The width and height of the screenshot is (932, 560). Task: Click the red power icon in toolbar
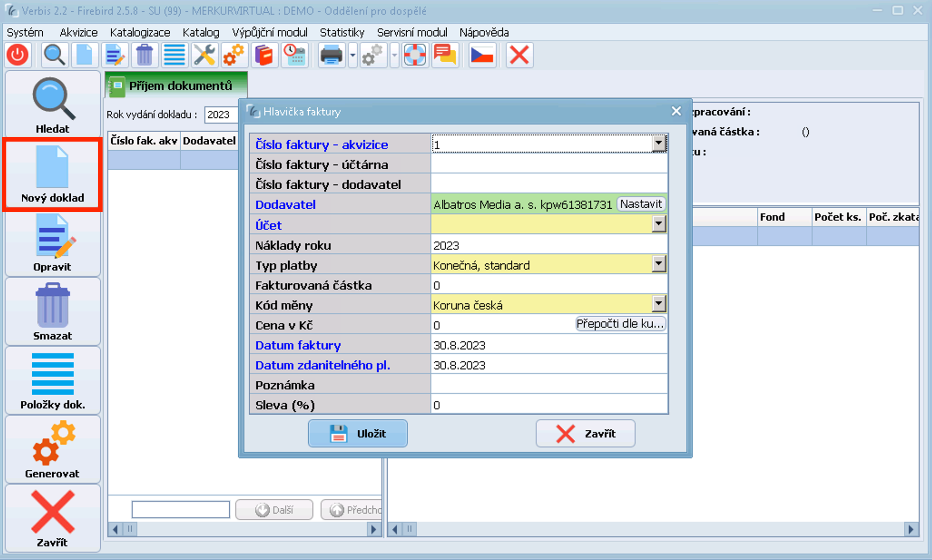pyautogui.click(x=18, y=55)
